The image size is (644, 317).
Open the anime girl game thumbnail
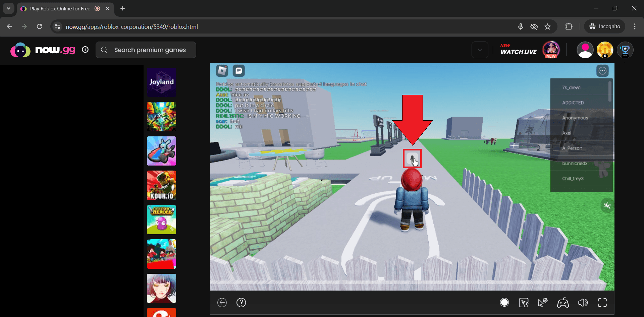click(161, 289)
